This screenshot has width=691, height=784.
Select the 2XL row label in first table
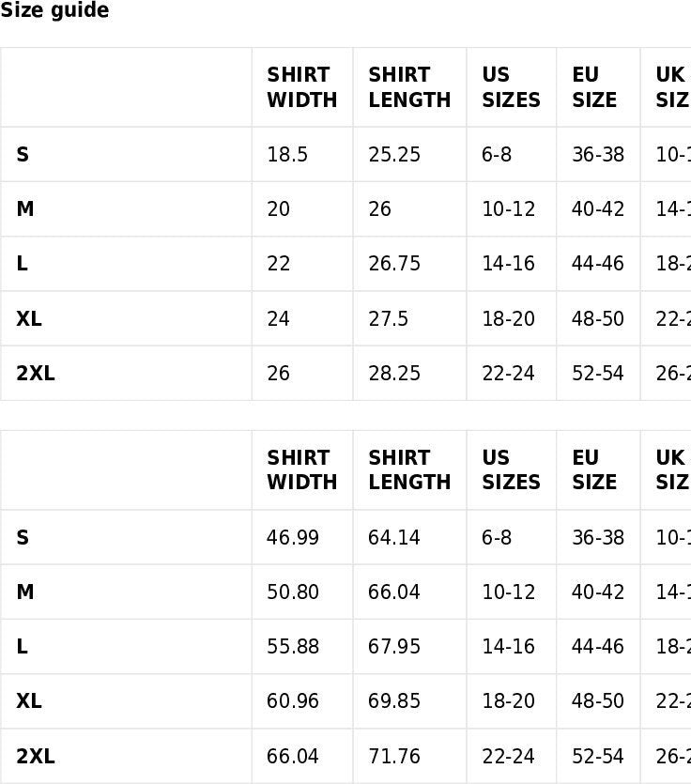(36, 374)
